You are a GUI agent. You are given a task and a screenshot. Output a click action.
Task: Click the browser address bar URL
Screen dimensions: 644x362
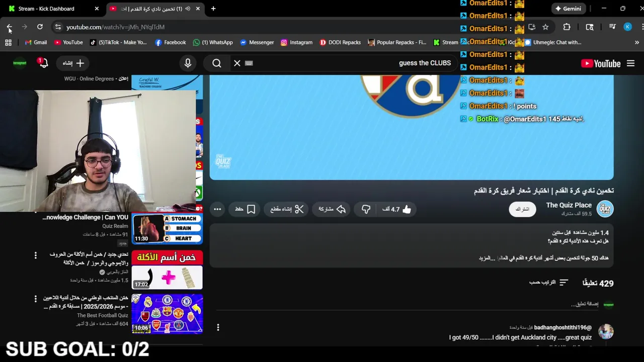(x=115, y=27)
